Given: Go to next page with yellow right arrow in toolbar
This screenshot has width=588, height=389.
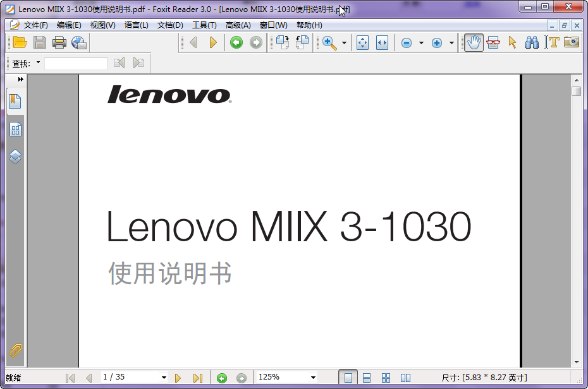Looking at the screenshot, I should click(213, 42).
